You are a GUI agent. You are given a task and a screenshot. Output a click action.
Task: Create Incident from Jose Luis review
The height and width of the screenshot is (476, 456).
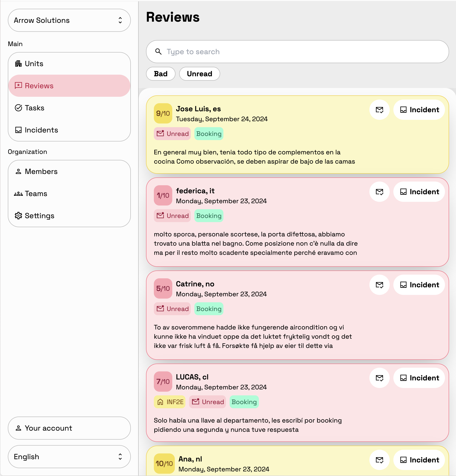419,110
